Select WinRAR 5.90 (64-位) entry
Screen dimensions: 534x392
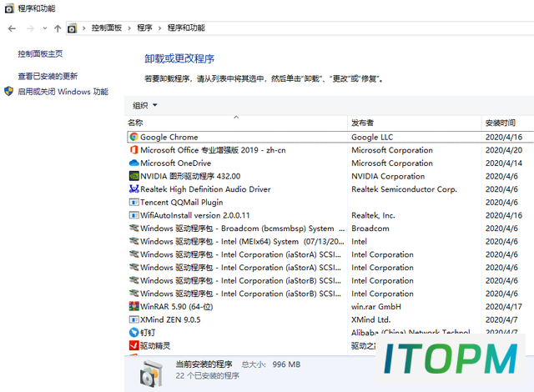[x=176, y=307]
